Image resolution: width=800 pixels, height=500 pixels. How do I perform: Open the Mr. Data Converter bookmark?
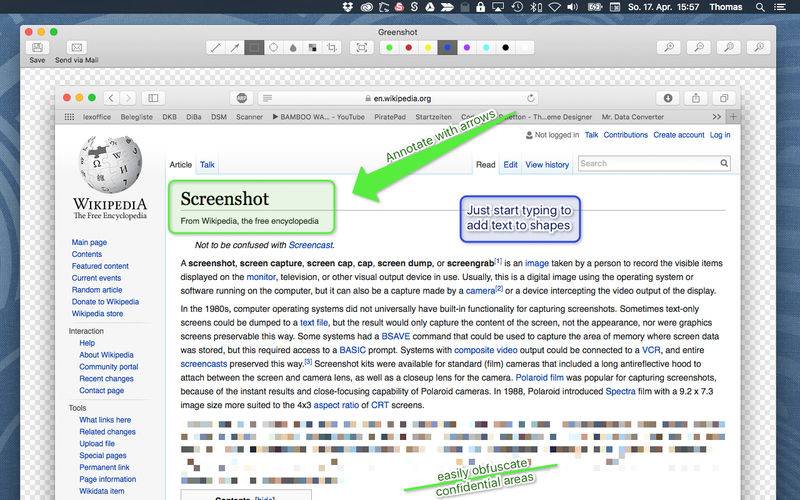633,117
